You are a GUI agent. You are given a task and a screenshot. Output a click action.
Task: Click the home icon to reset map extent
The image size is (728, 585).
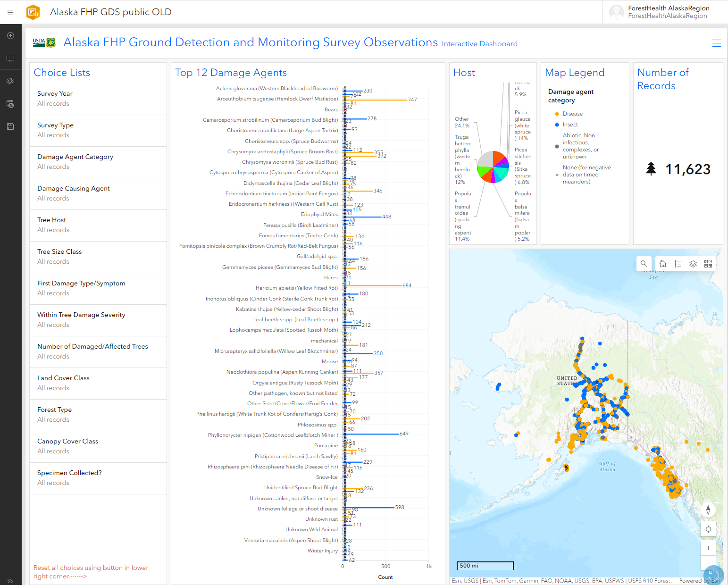coord(663,264)
